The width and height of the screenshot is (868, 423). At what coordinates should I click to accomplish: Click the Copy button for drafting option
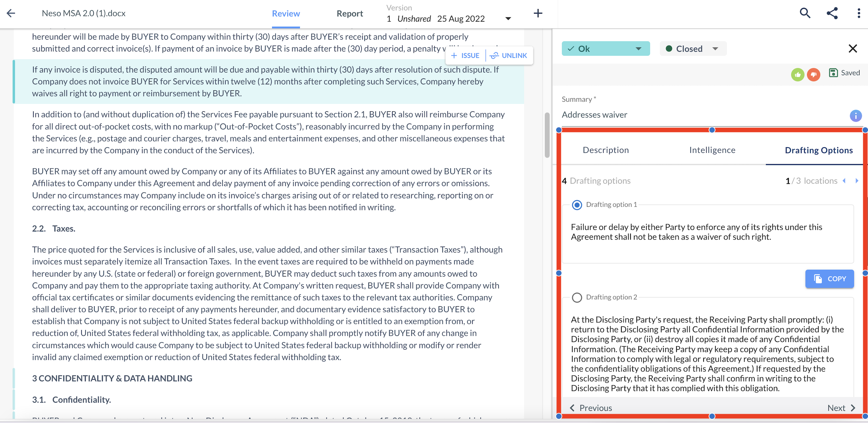coord(829,279)
